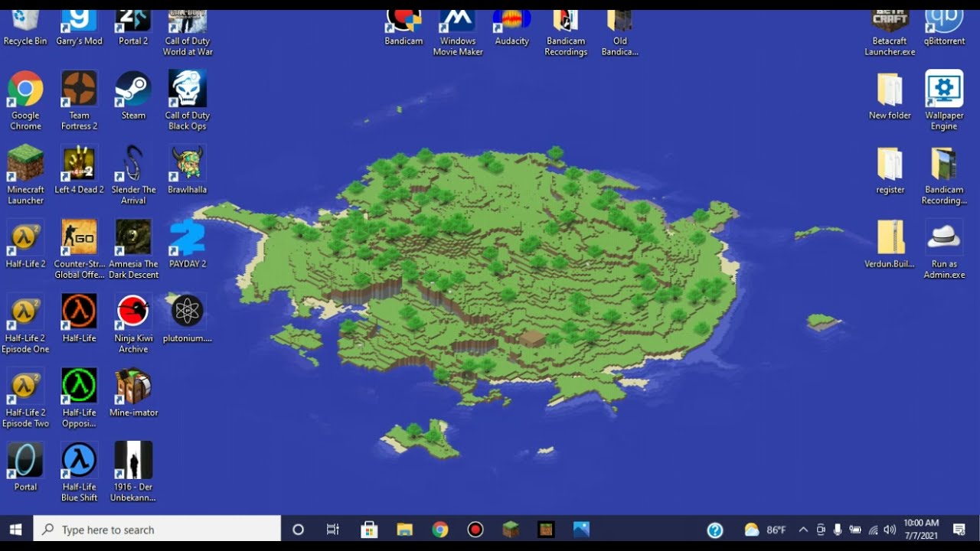Open the Bandicam Recordings shortcut at top
This screenshot has width=980, height=551.
566,33
